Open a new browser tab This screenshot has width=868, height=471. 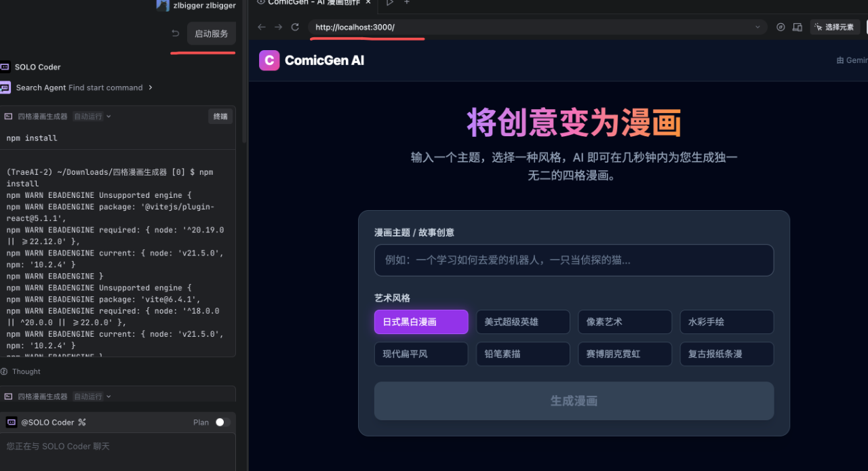click(407, 3)
